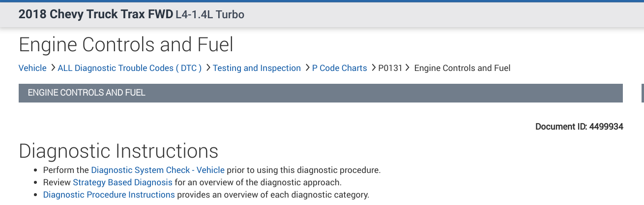Follow the Diagnostic Procedure Instructions link

(x=109, y=195)
